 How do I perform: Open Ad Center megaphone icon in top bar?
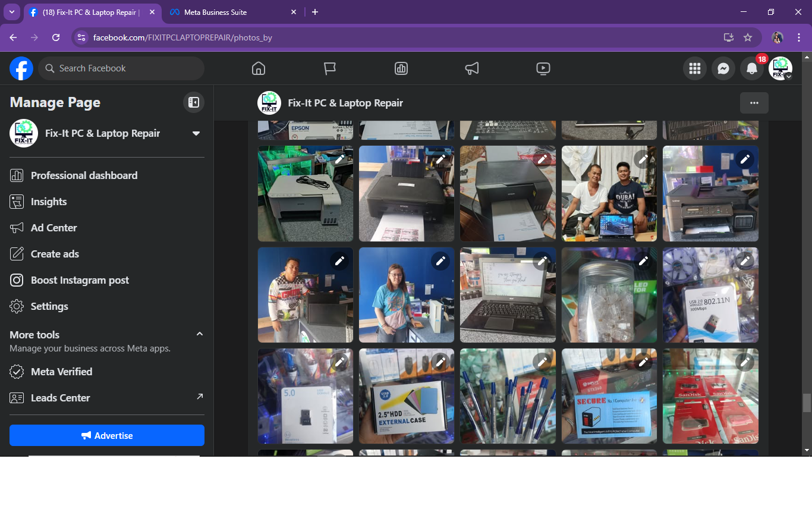click(x=472, y=68)
